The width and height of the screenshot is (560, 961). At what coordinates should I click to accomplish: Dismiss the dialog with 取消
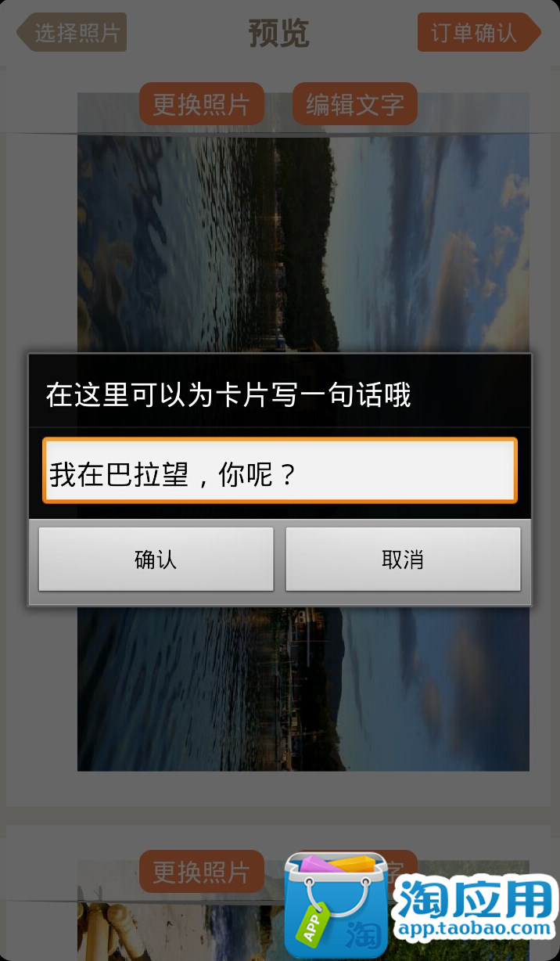(403, 560)
